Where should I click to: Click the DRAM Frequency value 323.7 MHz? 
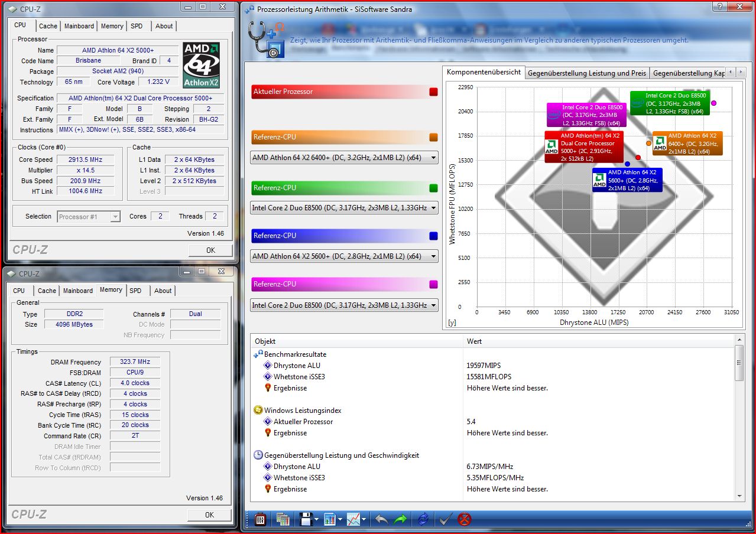click(135, 362)
